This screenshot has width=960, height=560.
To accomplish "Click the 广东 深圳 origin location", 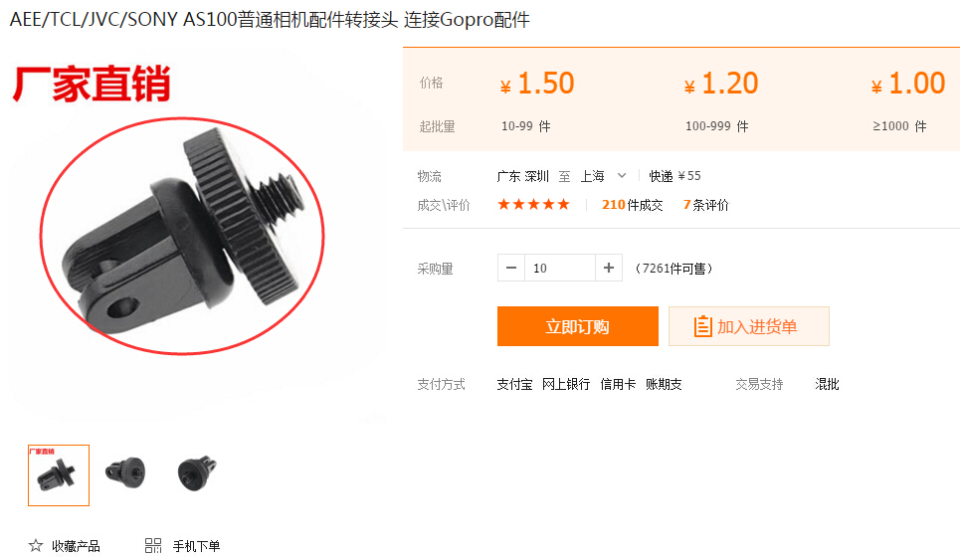I will click(523, 176).
